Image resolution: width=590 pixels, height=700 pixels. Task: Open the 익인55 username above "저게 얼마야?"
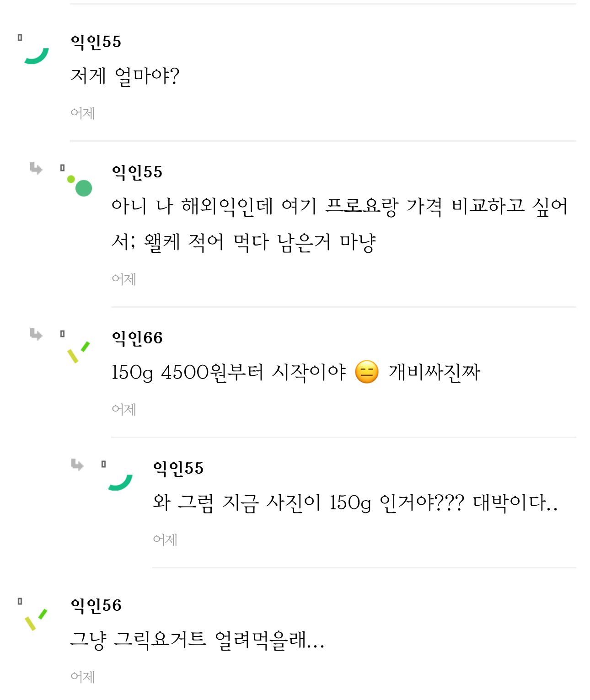[x=96, y=42]
